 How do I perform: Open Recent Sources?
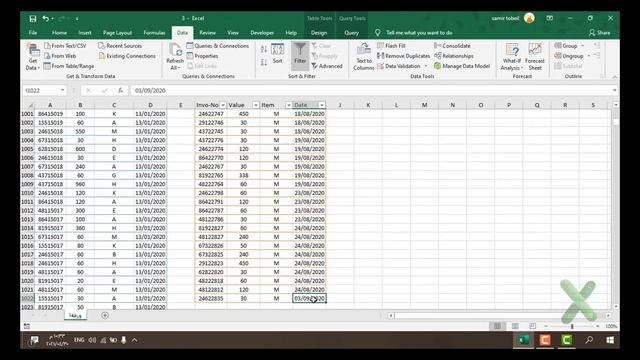[120, 46]
